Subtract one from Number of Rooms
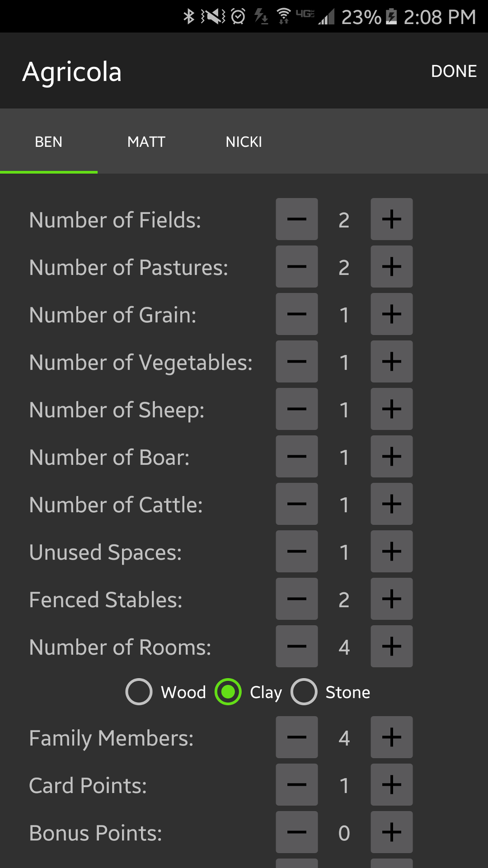Image resolution: width=488 pixels, height=868 pixels. pyautogui.click(x=297, y=646)
